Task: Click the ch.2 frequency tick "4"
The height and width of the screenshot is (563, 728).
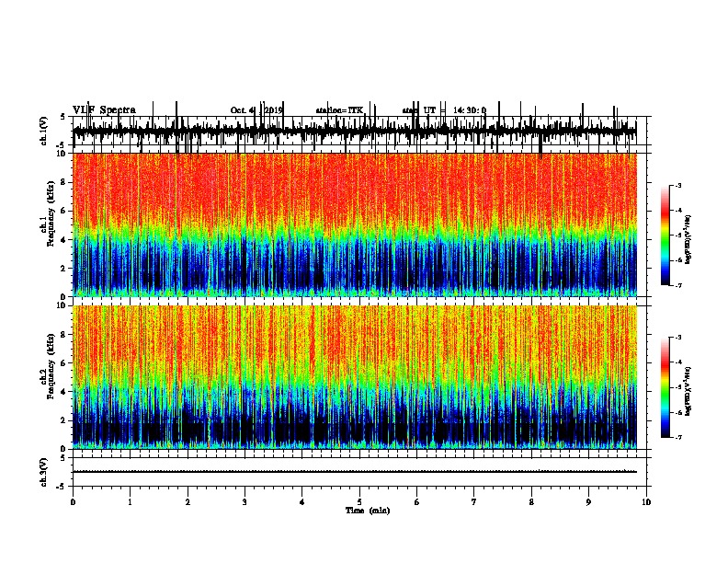Action: (x=64, y=392)
